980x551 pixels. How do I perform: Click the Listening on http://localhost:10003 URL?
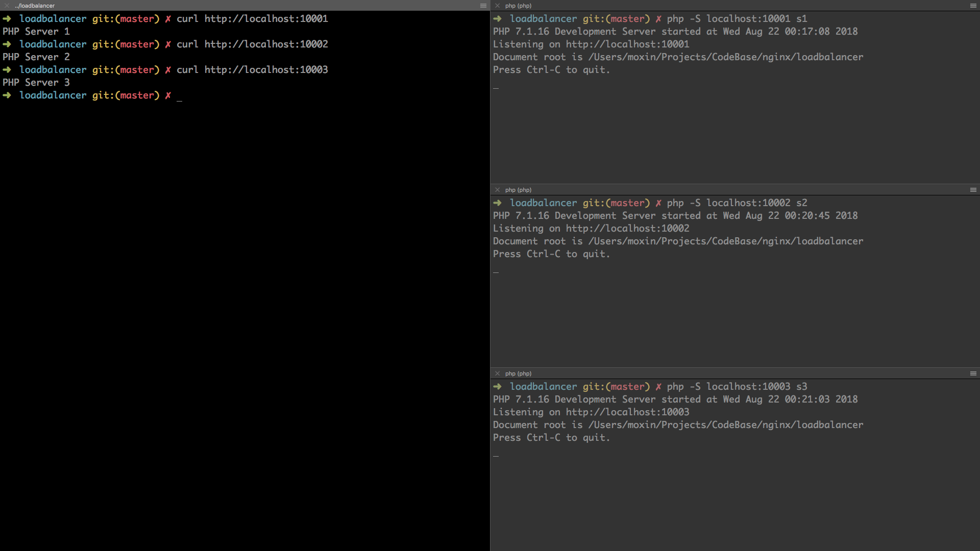point(627,412)
